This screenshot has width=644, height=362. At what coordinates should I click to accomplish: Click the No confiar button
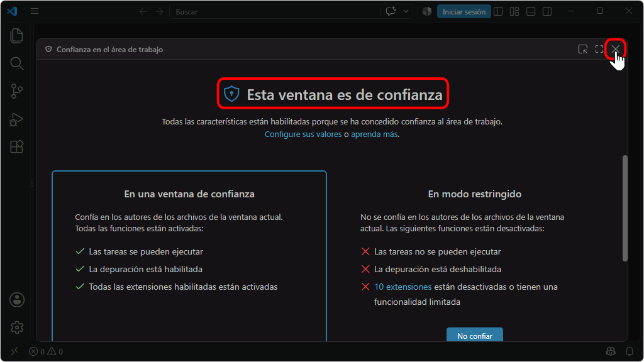pyautogui.click(x=475, y=335)
